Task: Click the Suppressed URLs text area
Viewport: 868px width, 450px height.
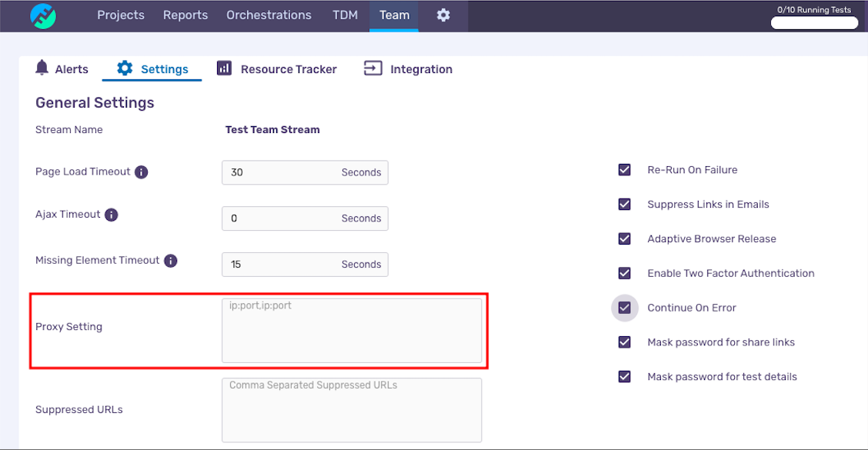Action: pyautogui.click(x=352, y=410)
